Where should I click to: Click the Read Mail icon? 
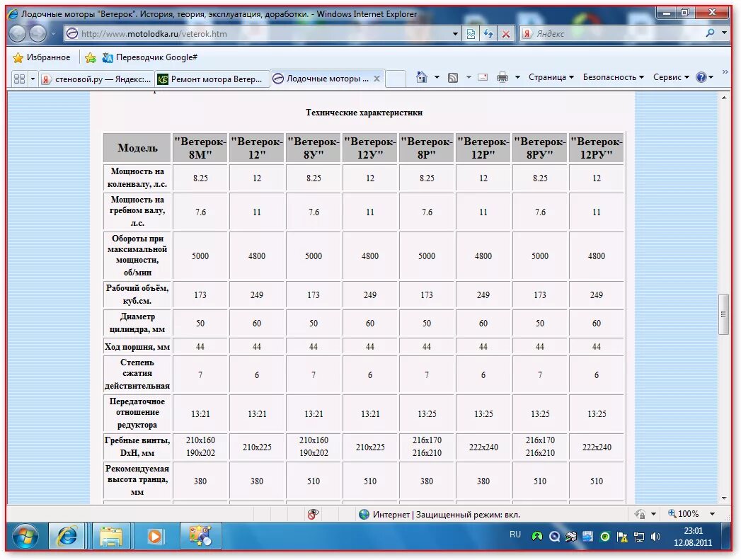[483, 77]
